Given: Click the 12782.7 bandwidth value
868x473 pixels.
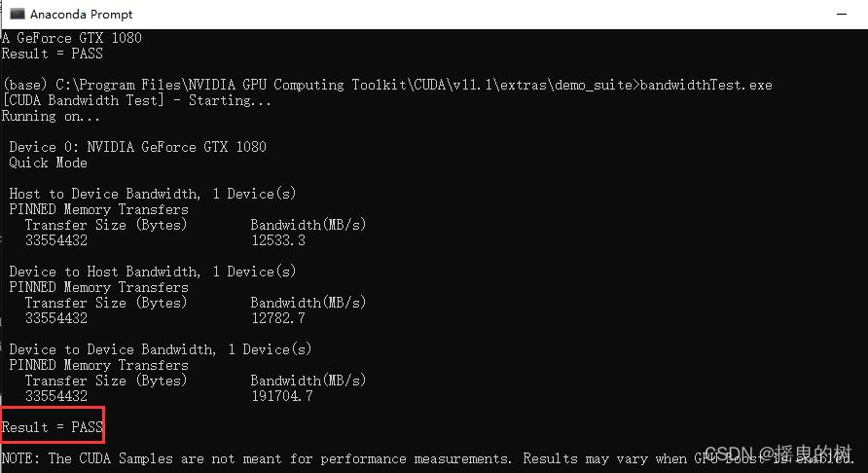Looking at the screenshot, I should click(x=278, y=318).
